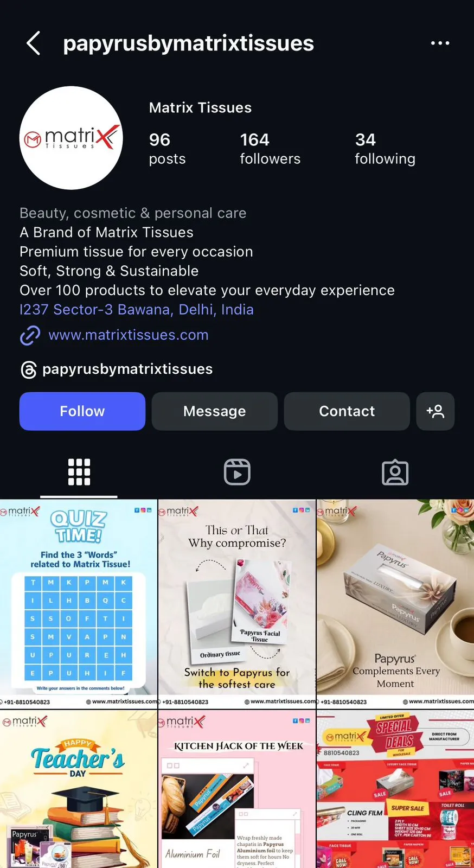Image resolution: width=474 pixels, height=868 pixels.
Task: Switch to the Reels tab
Action: pos(237,472)
